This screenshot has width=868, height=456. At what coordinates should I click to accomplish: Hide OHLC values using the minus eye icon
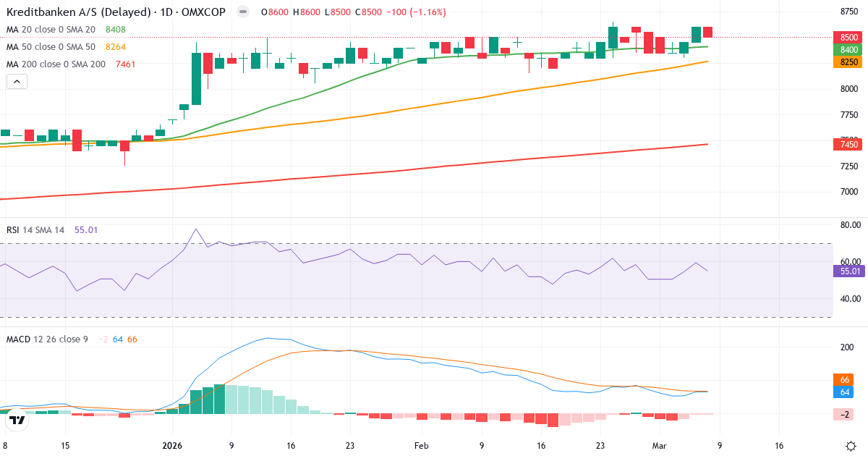(242, 12)
